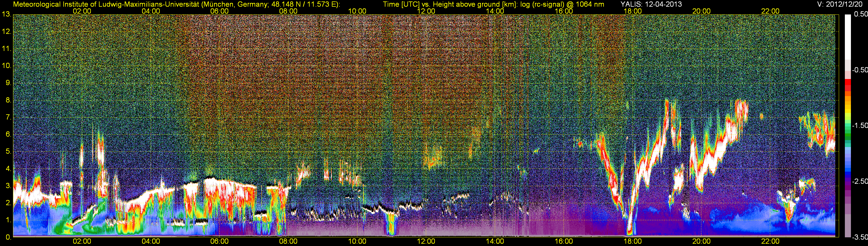The height and width of the screenshot is (246, 868).
Task: Select the 22:00 label on the bottom time axis
Action: tap(770, 241)
